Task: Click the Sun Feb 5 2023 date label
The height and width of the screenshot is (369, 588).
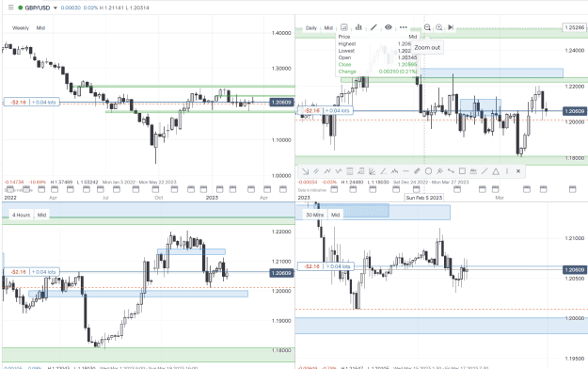Action: [x=424, y=198]
